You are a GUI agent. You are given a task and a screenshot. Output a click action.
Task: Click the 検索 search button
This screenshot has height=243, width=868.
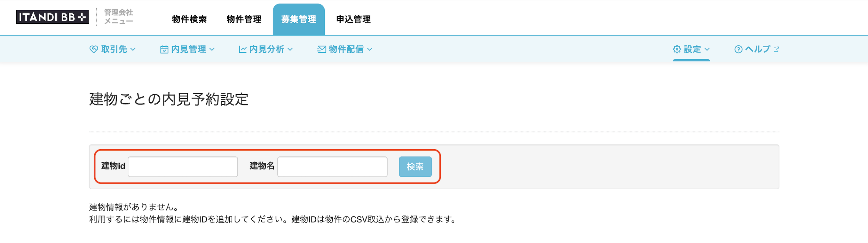click(x=415, y=167)
